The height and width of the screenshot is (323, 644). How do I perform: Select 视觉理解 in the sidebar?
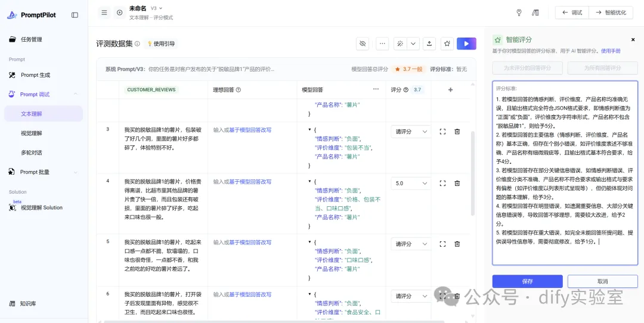click(32, 133)
